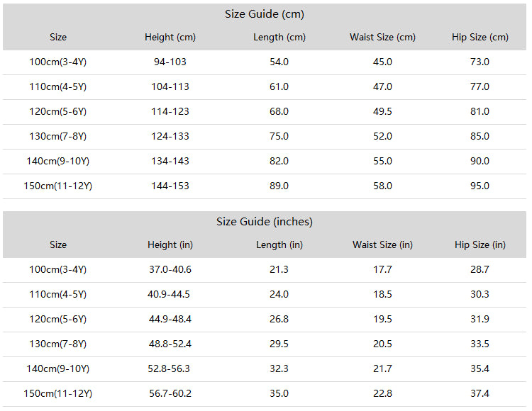Click the Height (in) column header

[170, 245]
